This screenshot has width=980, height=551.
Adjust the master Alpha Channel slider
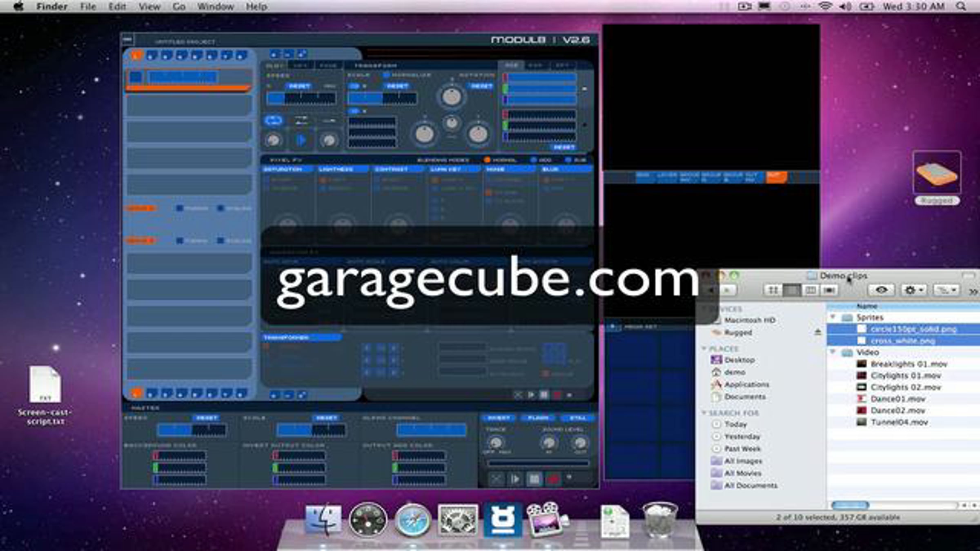[431, 430]
